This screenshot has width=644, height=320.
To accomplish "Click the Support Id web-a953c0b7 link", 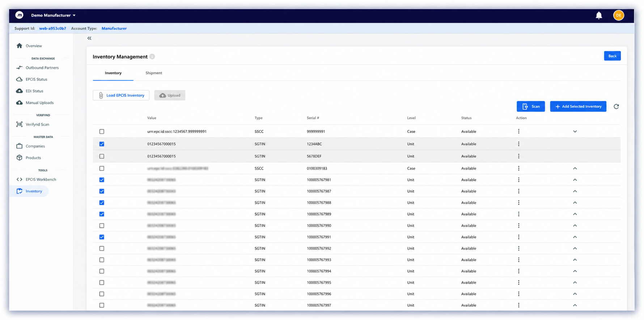I will [x=52, y=28].
